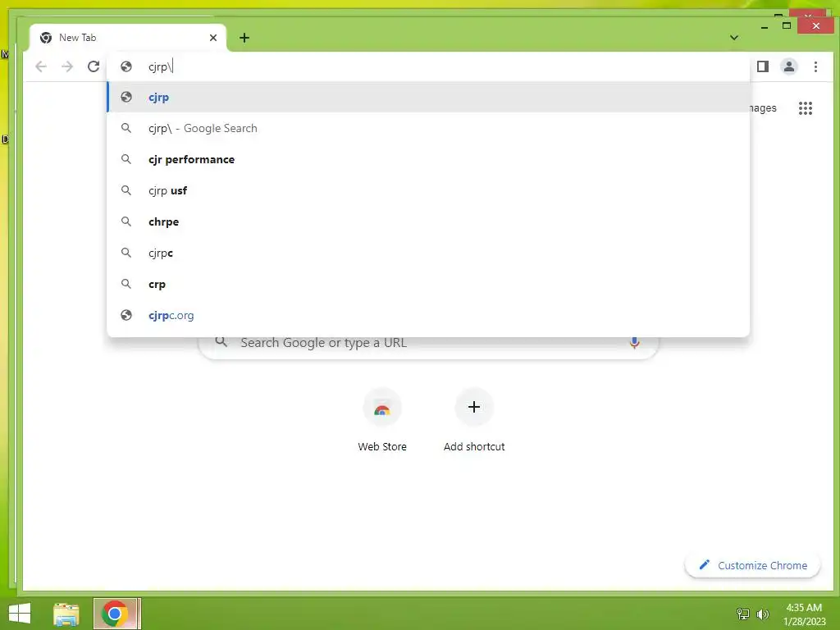This screenshot has width=840, height=630.
Task: Choose the 'cjrpc' search suggestion
Action: 428,253
